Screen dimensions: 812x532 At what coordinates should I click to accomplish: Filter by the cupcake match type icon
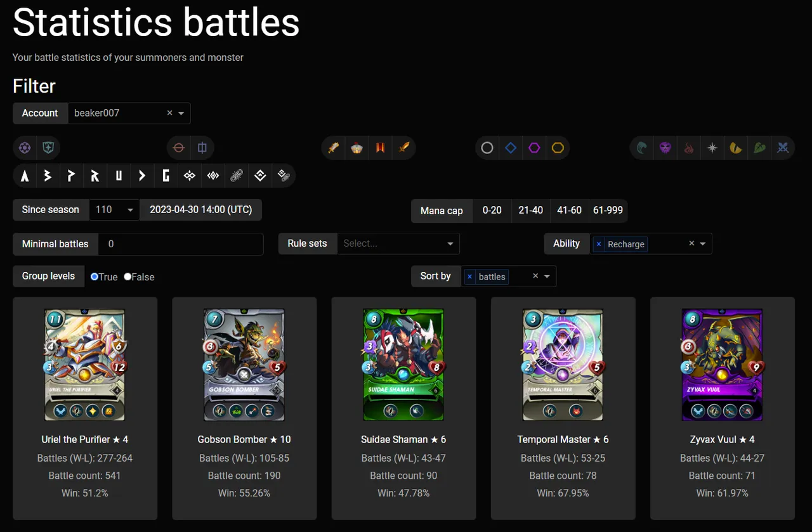[357, 148]
